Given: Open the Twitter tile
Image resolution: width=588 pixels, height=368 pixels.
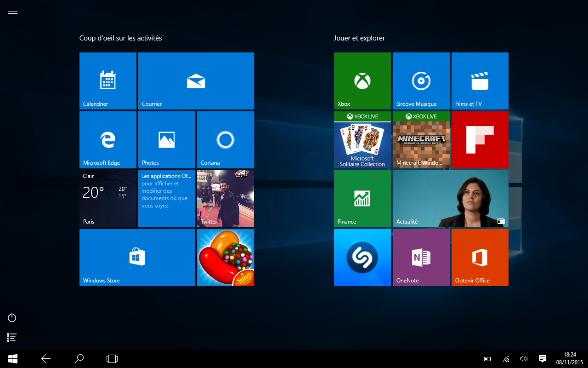Looking at the screenshot, I should point(226,199).
